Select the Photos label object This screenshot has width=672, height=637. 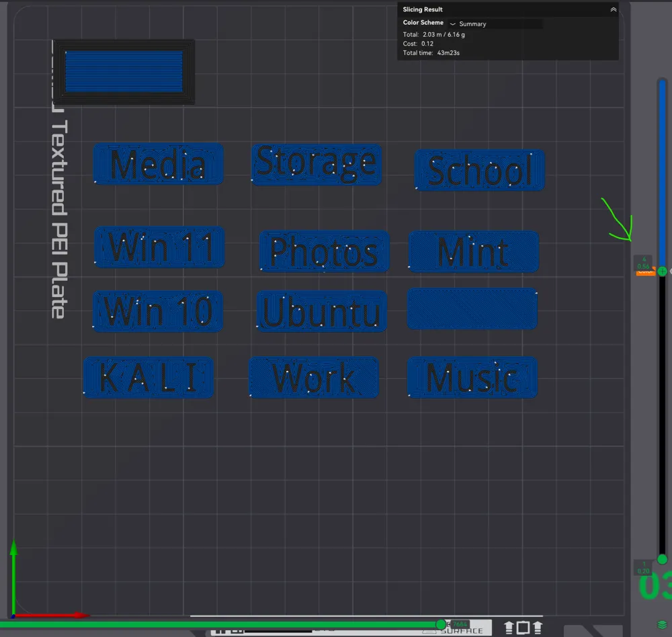coord(325,251)
